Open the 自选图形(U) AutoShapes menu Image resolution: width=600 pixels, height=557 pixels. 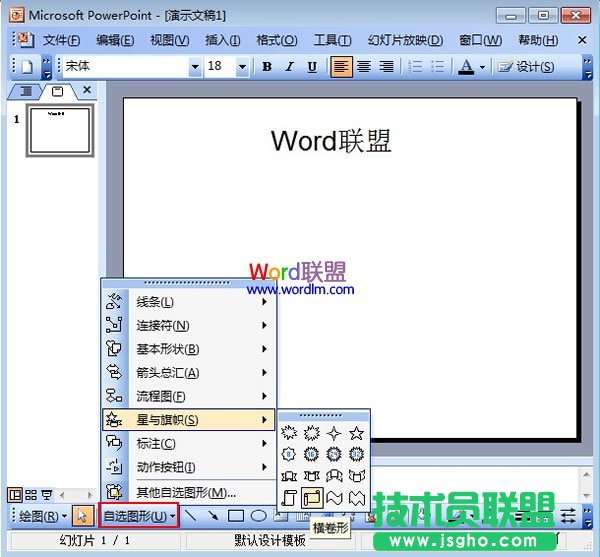pos(139,516)
